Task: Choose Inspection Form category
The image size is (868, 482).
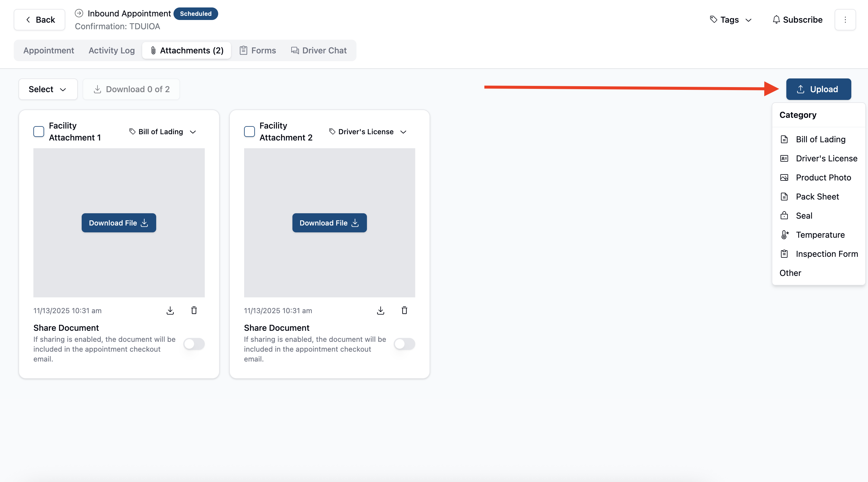Action: pos(819,254)
